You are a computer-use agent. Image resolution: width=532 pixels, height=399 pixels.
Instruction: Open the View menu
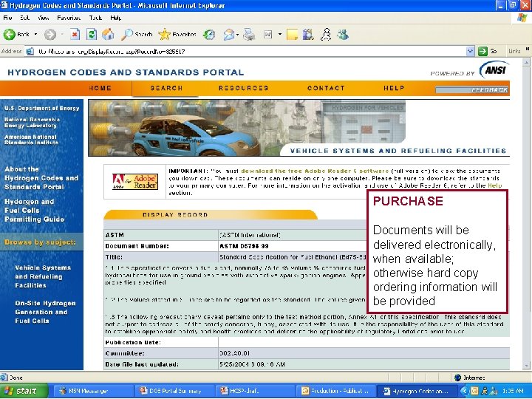(x=43, y=18)
